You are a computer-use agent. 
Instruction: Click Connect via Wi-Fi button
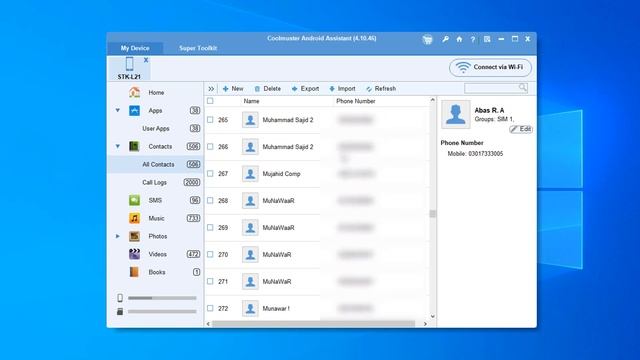[x=490, y=67]
